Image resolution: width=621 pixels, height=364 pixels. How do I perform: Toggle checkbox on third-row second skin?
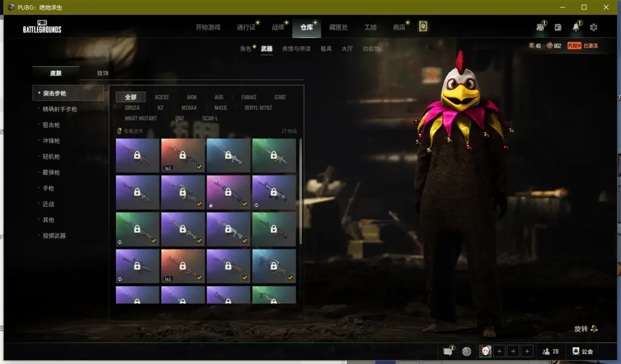click(199, 241)
